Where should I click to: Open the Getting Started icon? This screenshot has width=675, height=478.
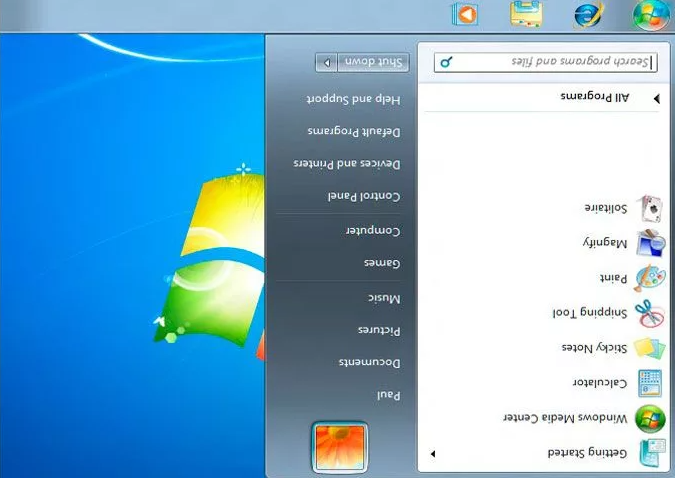pyautogui.click(x=651, y=453)
